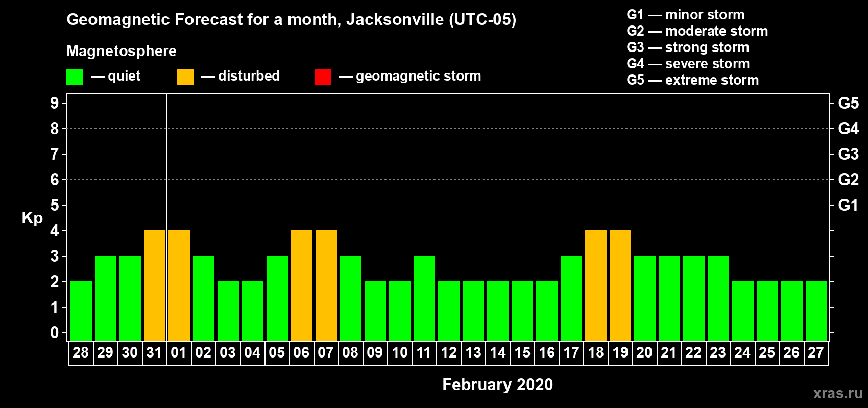Select the bar for January 28
Image resolution: width=868 pixels, height=408 pixels.
pyautogui.click(x=81, y=311)
